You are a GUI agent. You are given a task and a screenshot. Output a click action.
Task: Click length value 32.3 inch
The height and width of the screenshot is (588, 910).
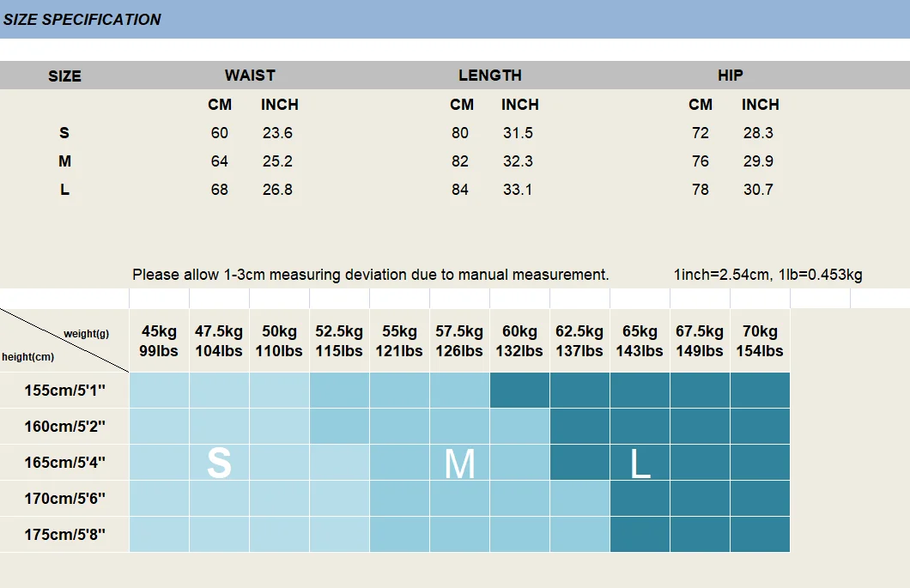518,161
